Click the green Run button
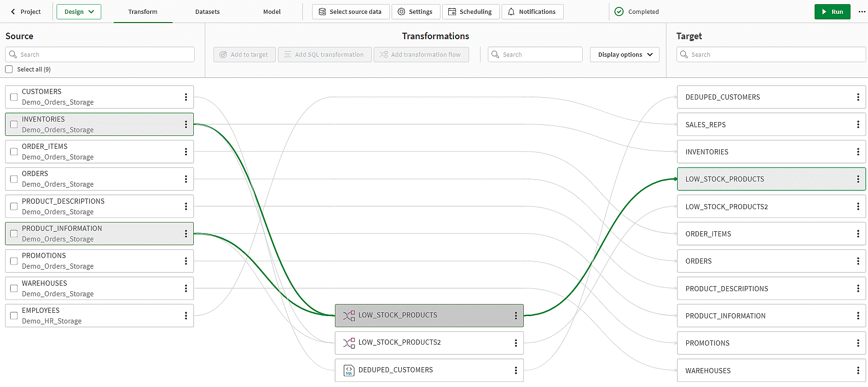 (832, 12)
